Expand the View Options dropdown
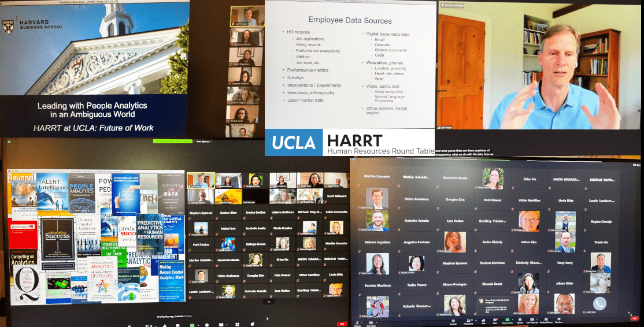 (203, 141)
